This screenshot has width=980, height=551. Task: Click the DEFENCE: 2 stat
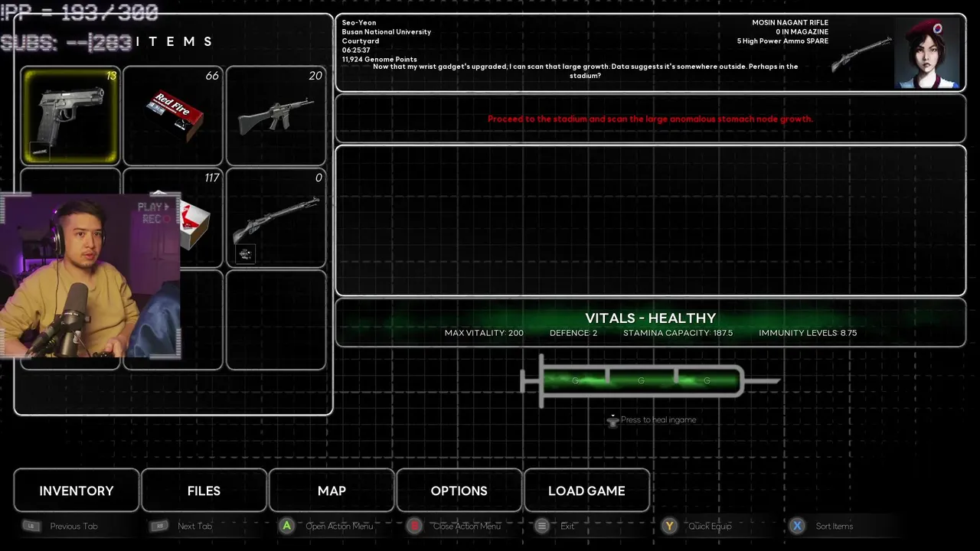pos(573,333)
